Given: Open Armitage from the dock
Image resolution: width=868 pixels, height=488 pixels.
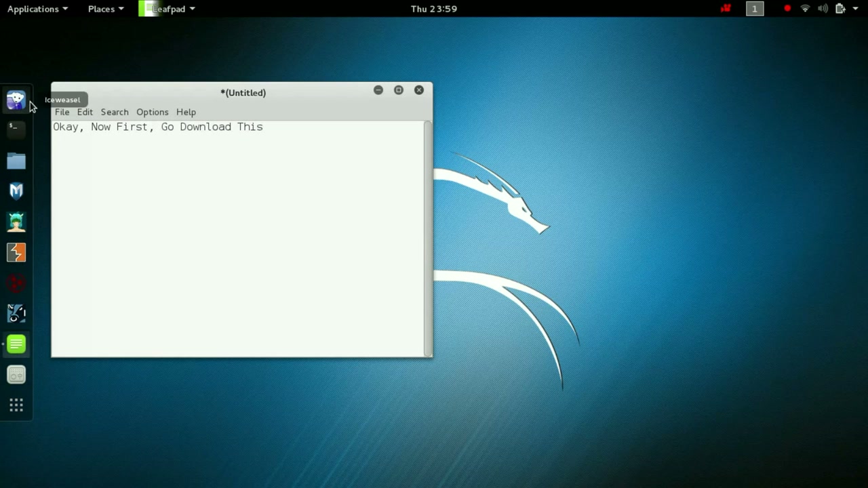Looking at the screenshot, I should [16, 222].
